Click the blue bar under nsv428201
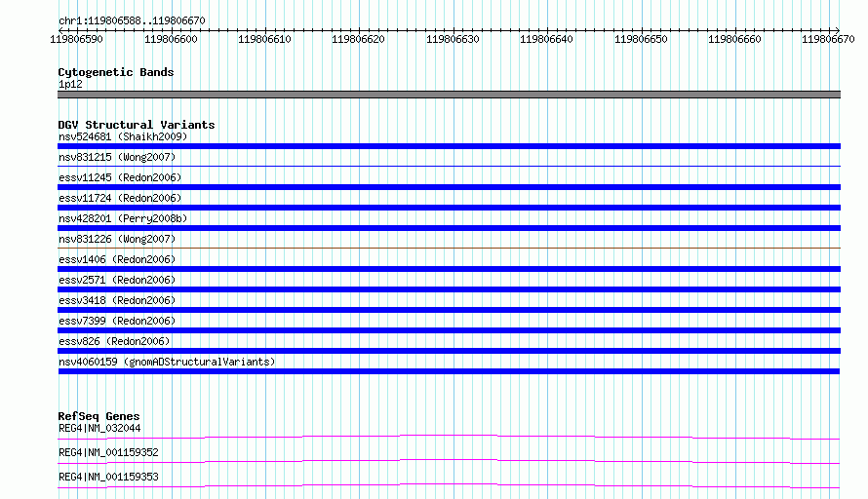 point(449,228)
